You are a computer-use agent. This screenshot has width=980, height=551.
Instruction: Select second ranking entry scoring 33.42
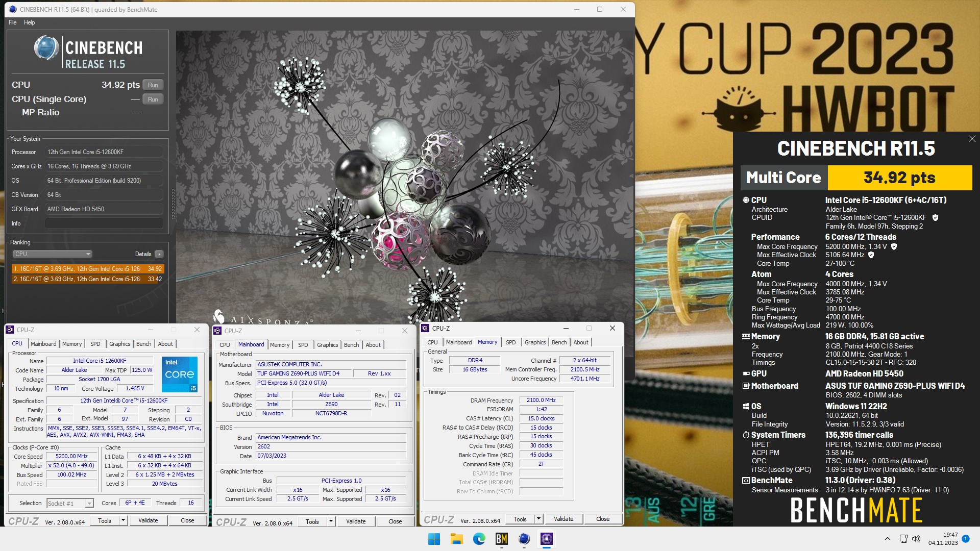tap(88, 279)
